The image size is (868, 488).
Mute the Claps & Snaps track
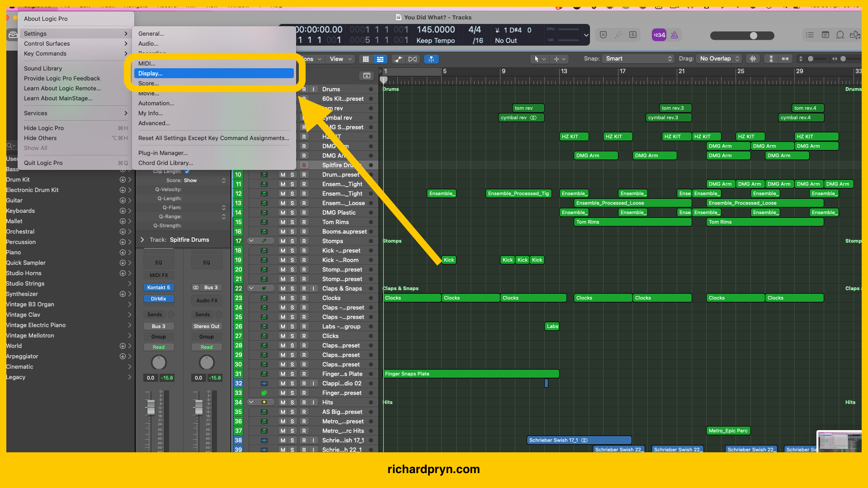coord(282,288)
